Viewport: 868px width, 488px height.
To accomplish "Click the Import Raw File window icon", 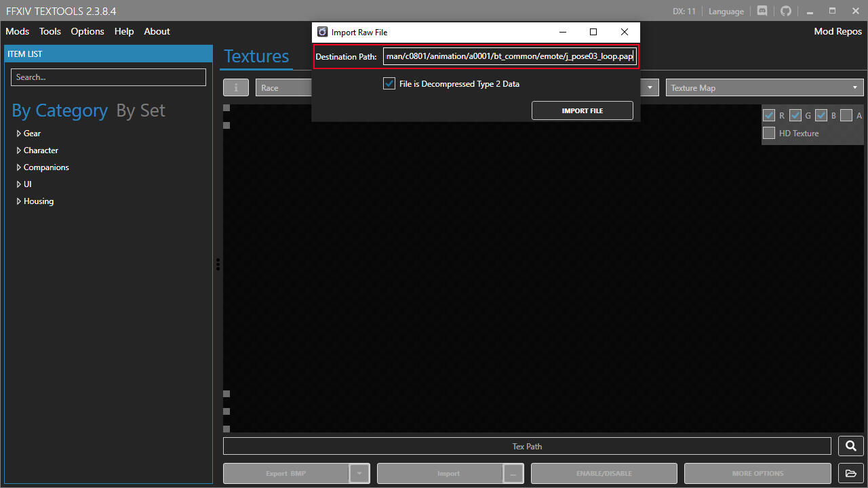I will pos(323,32).
